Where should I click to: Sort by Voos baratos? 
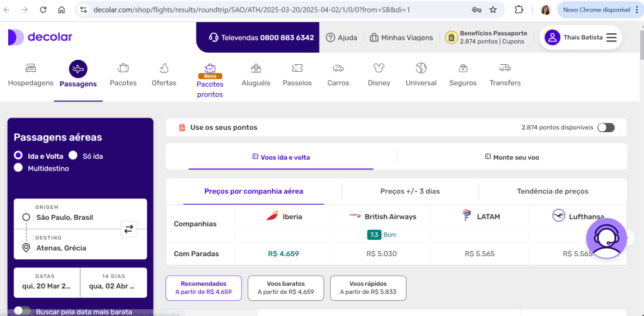click(x=285, y=288)
